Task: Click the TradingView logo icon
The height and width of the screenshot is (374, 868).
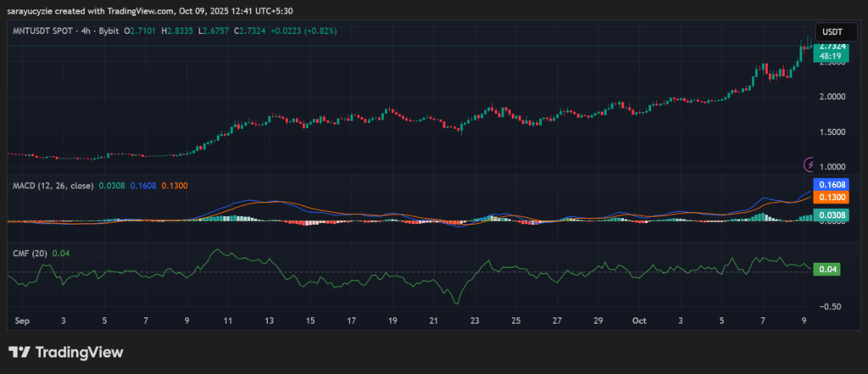Action: pyautogui.click(x=20, y=352)
